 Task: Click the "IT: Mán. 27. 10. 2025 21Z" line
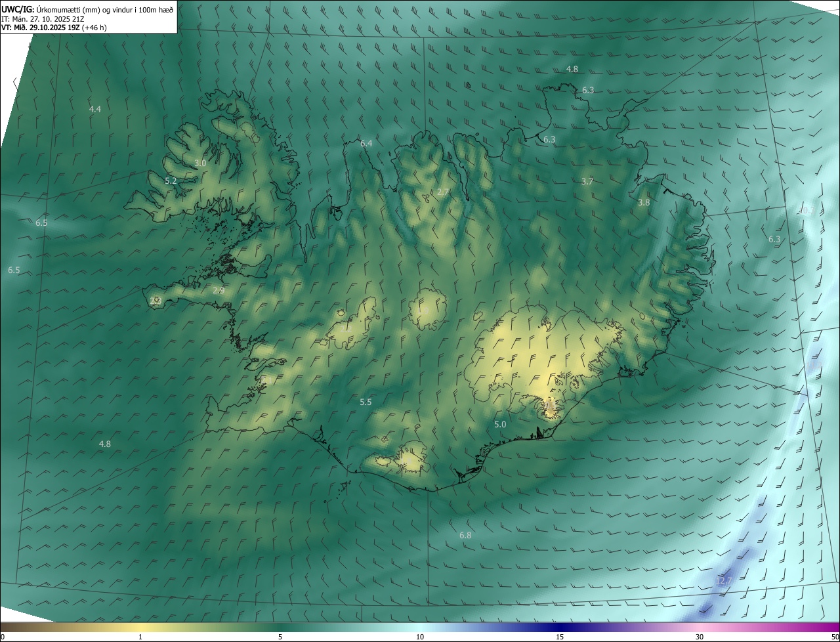pyautogui.click(x=41, y=18)
